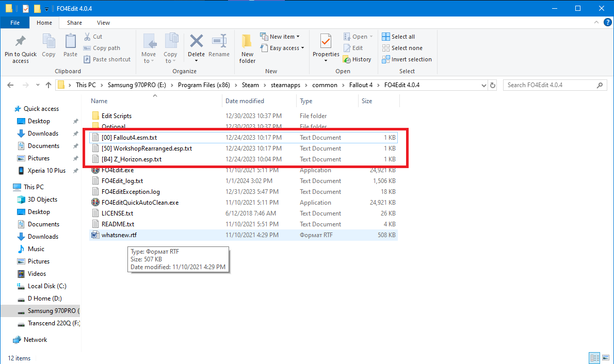614x364 pixels.
Task: Open the History option in ribbon
Action: (357, 59)
